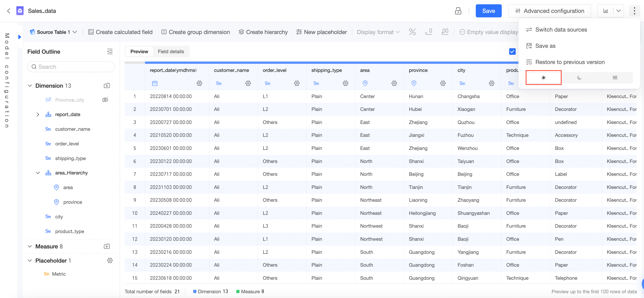Viewport: 644px width, 298px height.
Task: Collapse the Field Outline list icon
Action: click(110, 51)
